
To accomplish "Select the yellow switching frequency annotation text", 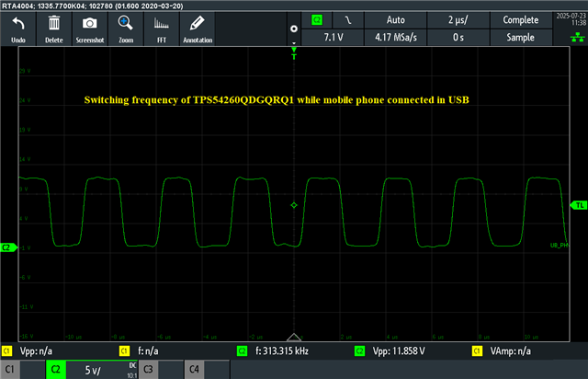I will [277, 100].
